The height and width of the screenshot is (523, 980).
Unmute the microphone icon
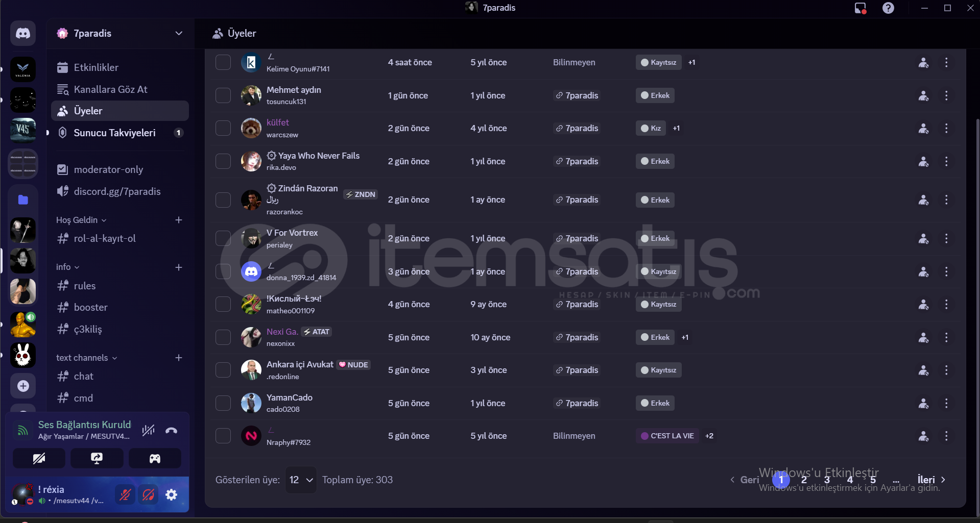tap(125, 494)
